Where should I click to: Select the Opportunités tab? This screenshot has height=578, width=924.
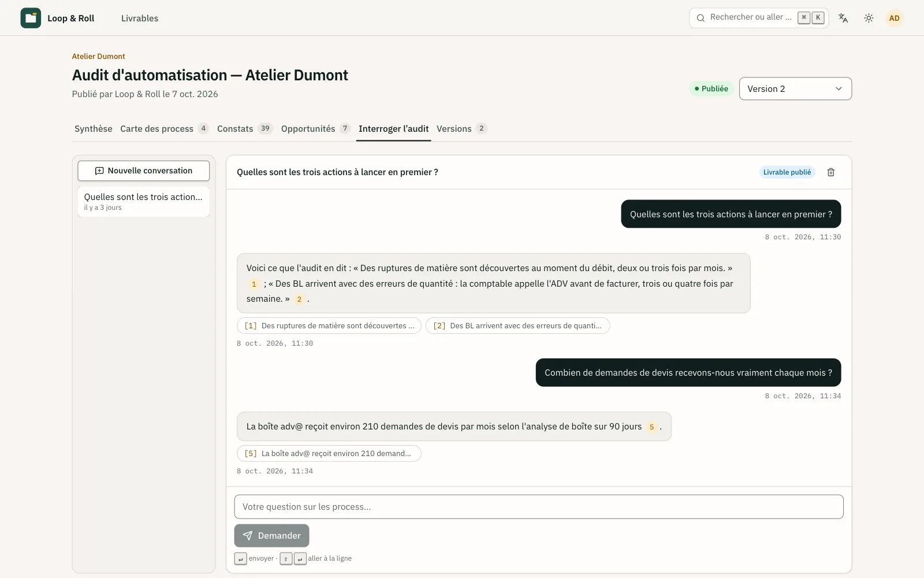click(x=315, y=128)
